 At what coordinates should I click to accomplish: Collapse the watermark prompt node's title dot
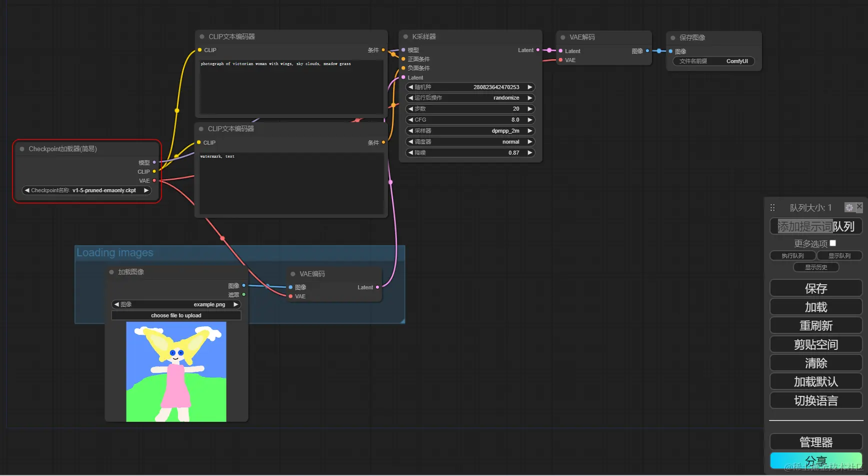coord(201,129)
